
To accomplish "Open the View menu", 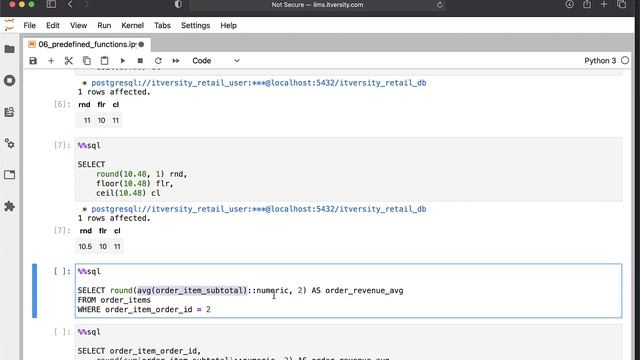I will coord(78,25).
